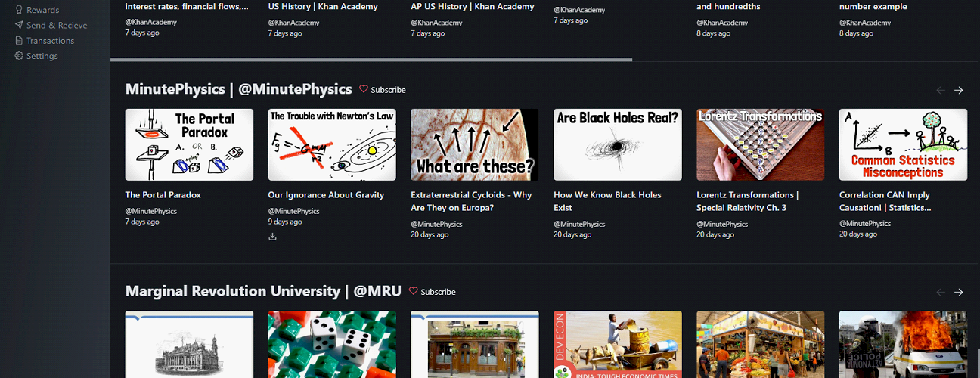Open The Portal Paradox thumbnail

tap(189, 144)
